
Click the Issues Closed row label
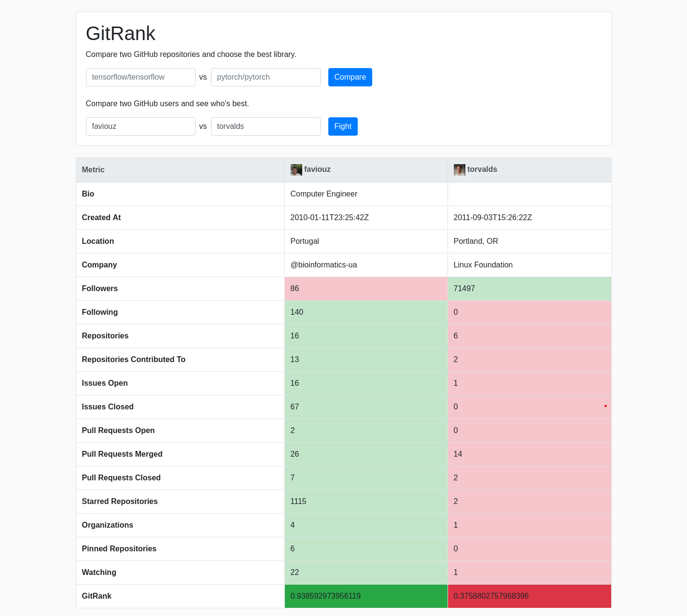coord(108,407)
